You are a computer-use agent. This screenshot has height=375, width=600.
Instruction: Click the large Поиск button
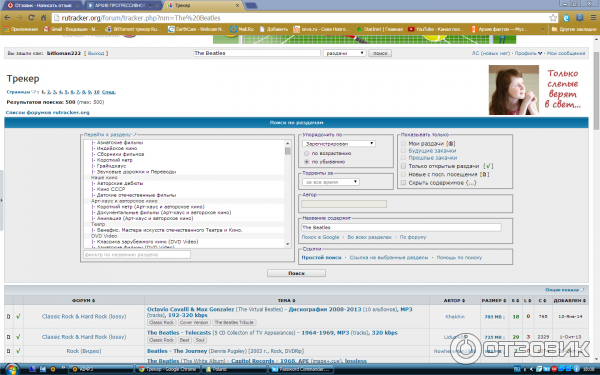296,273
